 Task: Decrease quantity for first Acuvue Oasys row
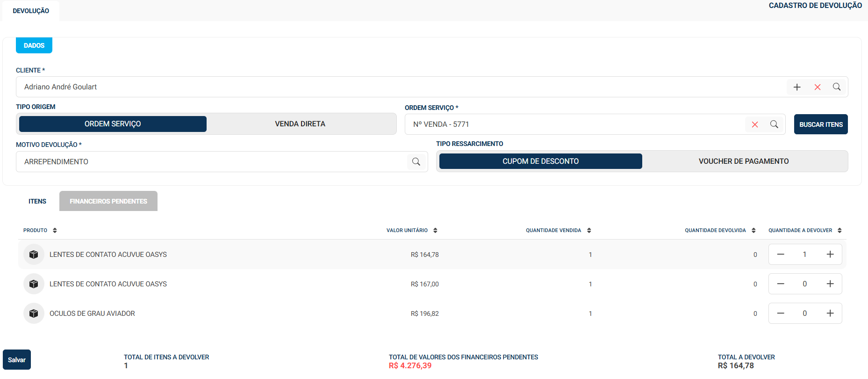781,255
